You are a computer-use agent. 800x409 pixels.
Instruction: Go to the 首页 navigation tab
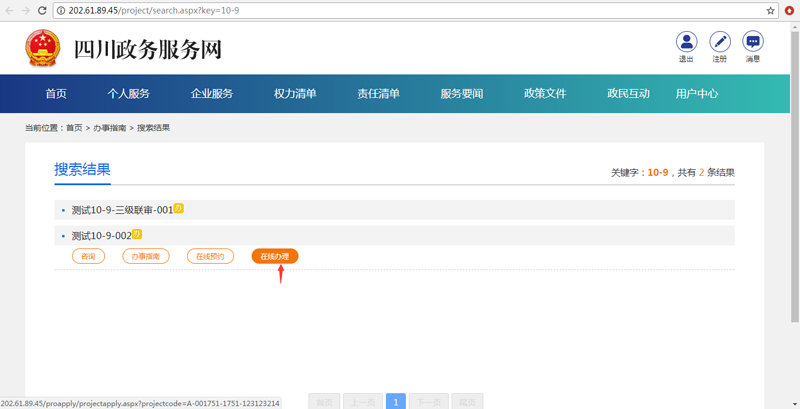click(x=56, y=94)
